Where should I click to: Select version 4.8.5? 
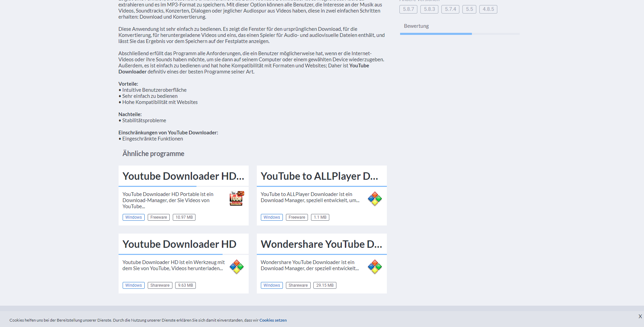click(x=488, y=9)
